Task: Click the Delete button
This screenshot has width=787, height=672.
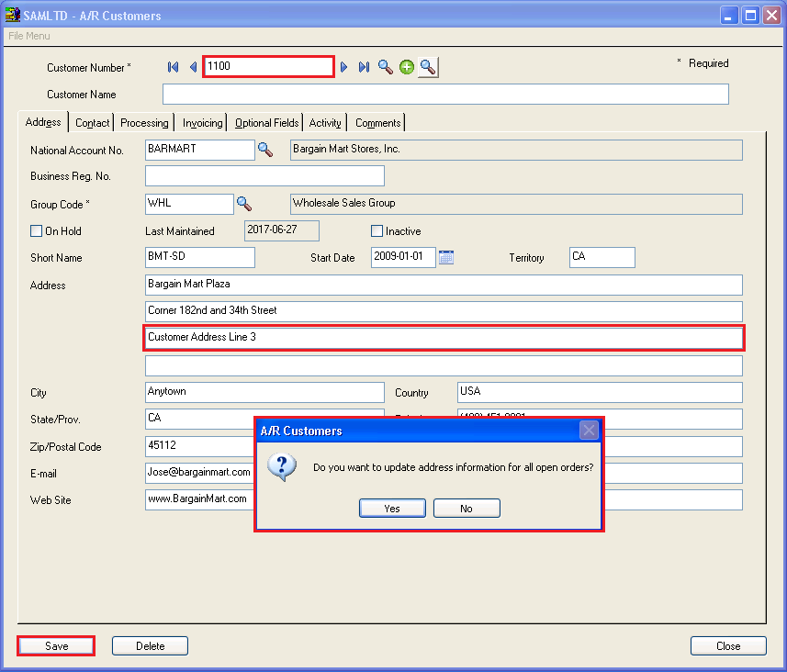Action: tap(150, 646)
